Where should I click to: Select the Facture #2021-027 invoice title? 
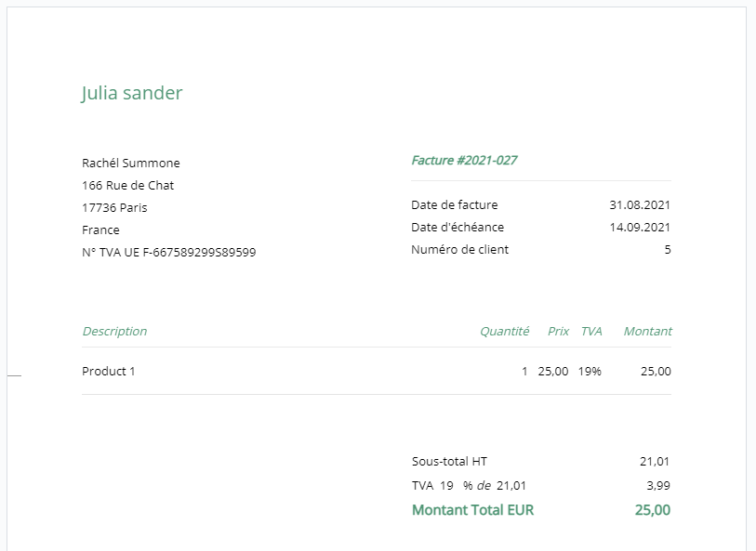coord(464,161)
